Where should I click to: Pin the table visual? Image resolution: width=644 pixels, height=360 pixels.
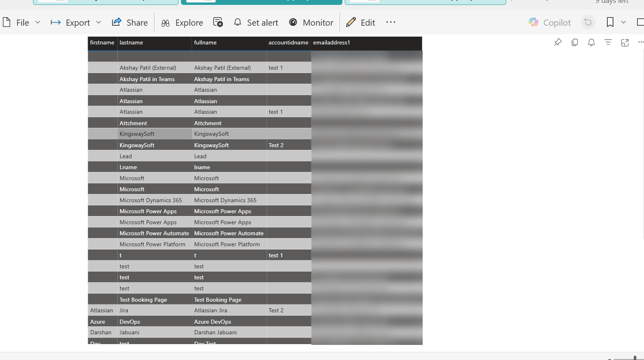(558, 42)
